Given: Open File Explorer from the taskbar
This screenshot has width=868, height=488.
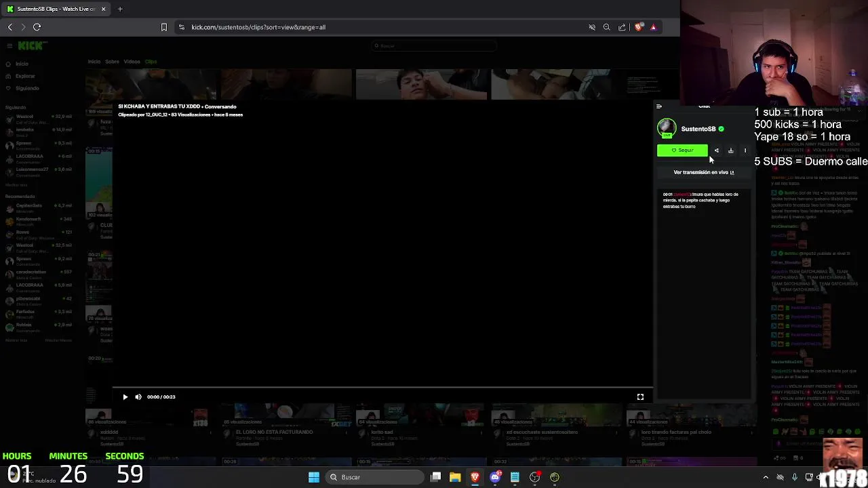Looking at the screenshot, I should [455, 477].
